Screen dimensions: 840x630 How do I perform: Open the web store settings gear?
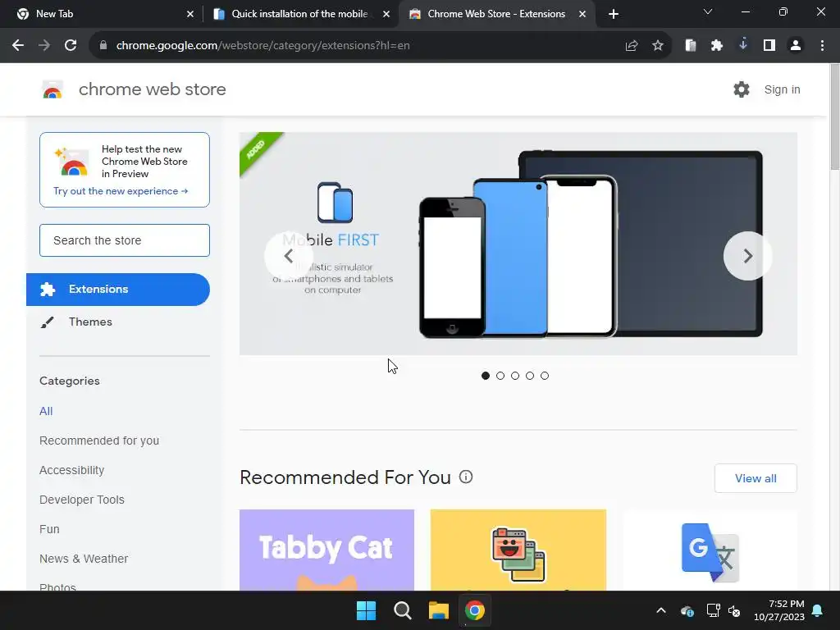click(x=742, y=89)
